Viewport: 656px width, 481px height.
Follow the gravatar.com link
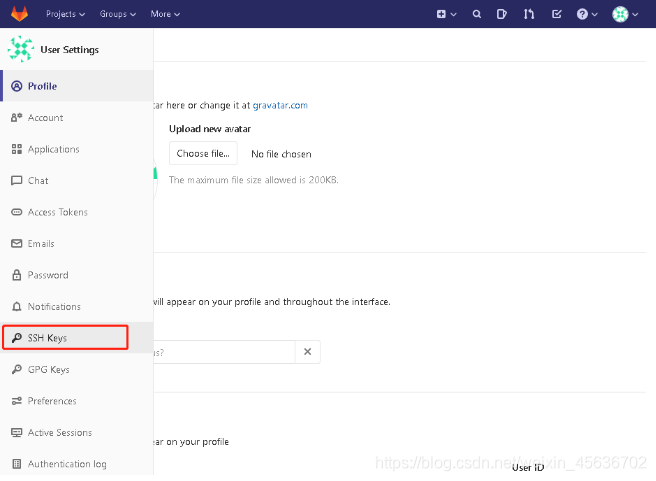280,105
